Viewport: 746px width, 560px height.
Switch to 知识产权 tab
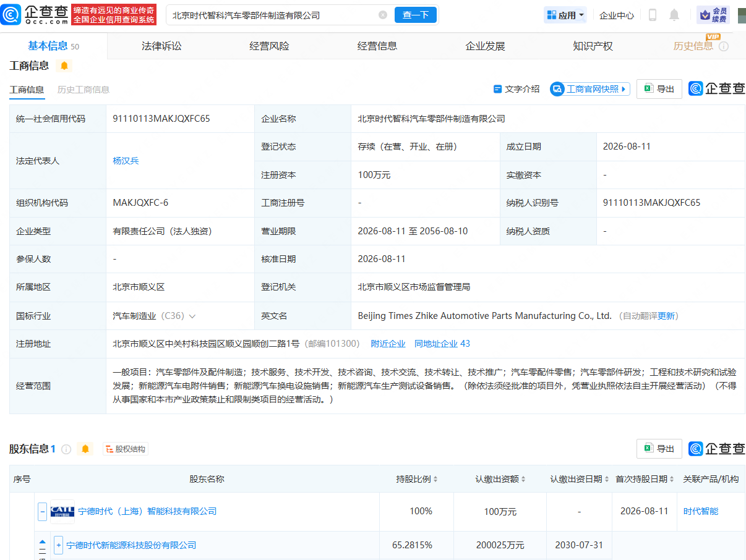pos(593,46)
